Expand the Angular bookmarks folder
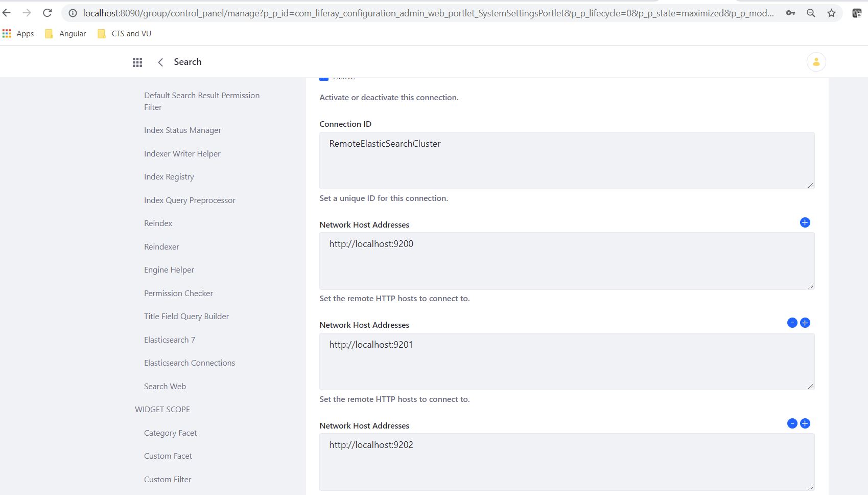The width and height of the screenshot is (868, 495). pos(64,33)
